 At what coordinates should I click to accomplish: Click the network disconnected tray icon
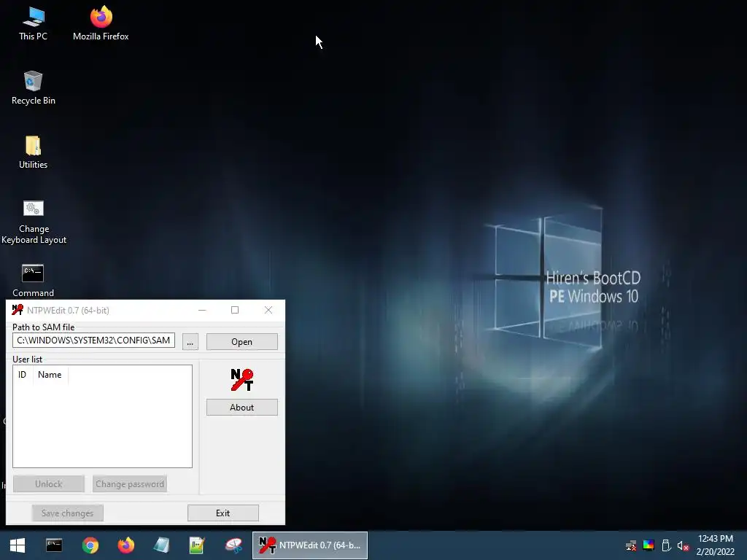click(x=631, y=545)
